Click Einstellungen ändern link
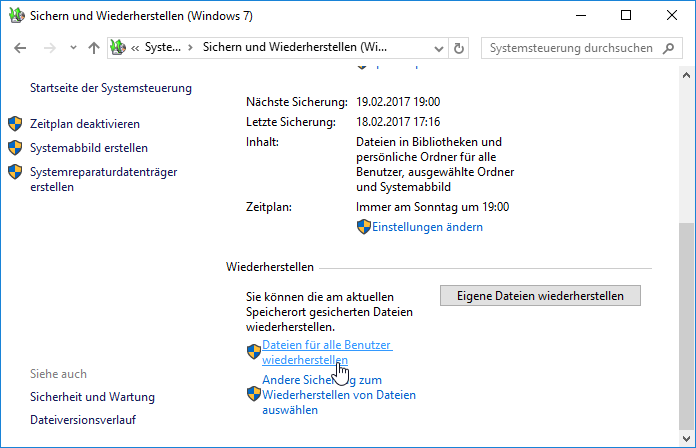This screenshot has height=448, width=696. coord(427,227)
